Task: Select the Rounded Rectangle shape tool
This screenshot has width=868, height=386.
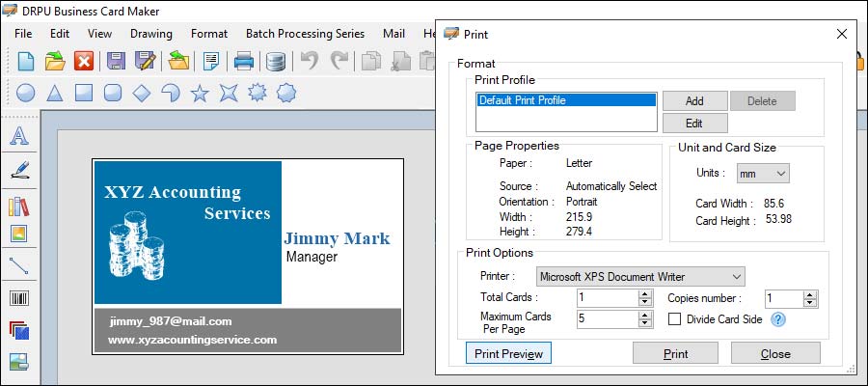Action: [x=113, y=93]
